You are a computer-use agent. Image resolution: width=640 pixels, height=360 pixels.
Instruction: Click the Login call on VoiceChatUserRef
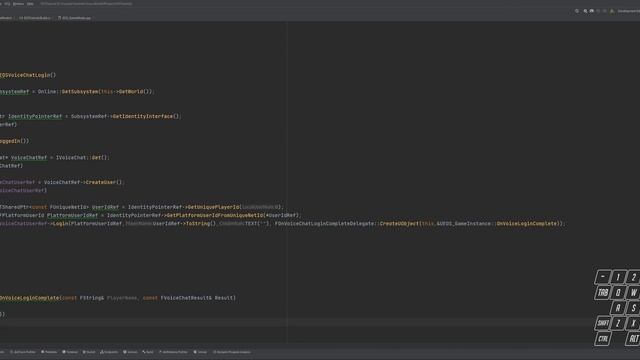coord(60,224)
